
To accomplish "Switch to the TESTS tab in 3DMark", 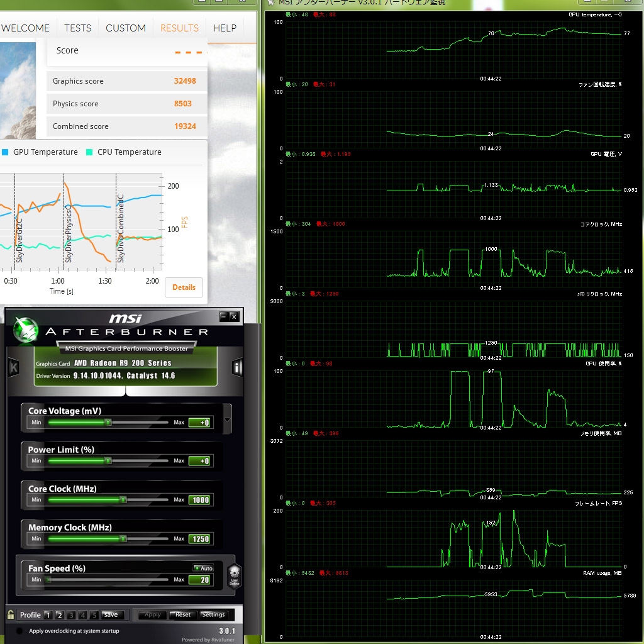I will (77, 28).
